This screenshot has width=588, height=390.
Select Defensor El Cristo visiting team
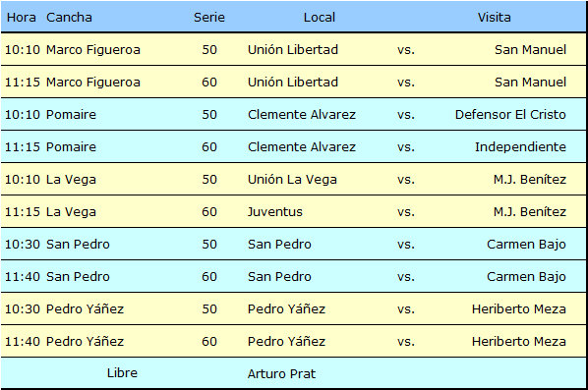pos(510,114)
